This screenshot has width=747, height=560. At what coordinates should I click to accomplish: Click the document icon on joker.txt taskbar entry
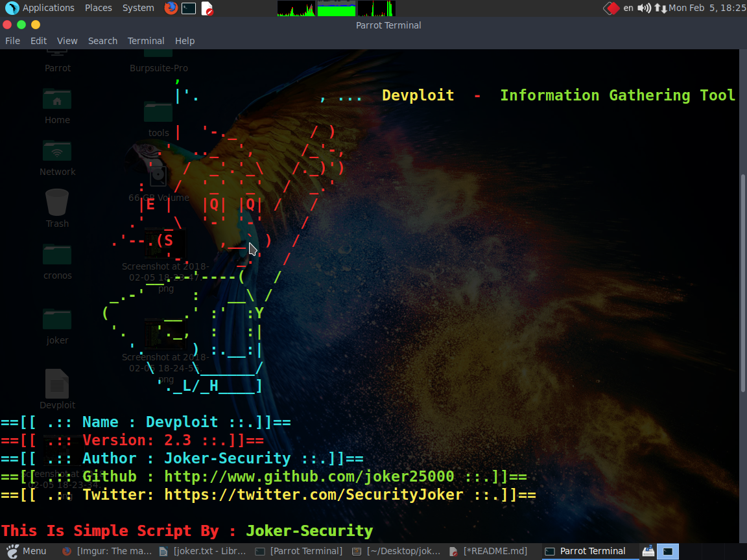[x=163, y=552]
